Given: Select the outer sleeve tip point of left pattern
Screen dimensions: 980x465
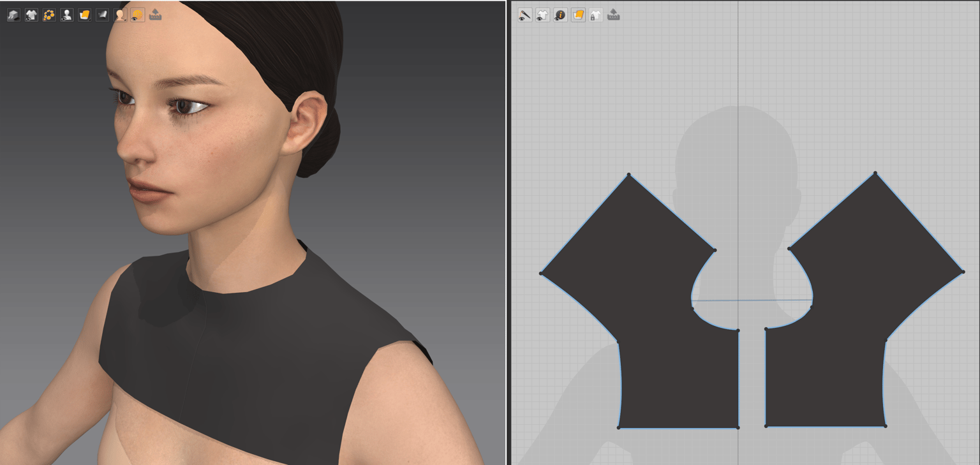Looking at the screenshot, I should pos(541,274).
